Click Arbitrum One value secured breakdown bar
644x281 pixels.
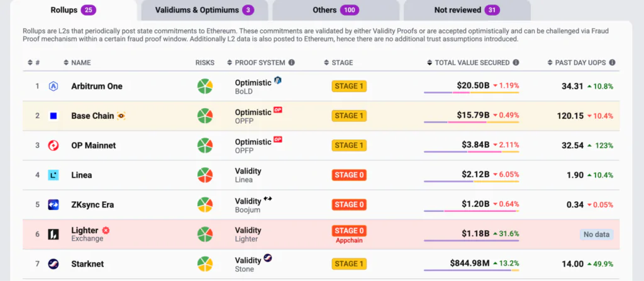pos(472,93)
